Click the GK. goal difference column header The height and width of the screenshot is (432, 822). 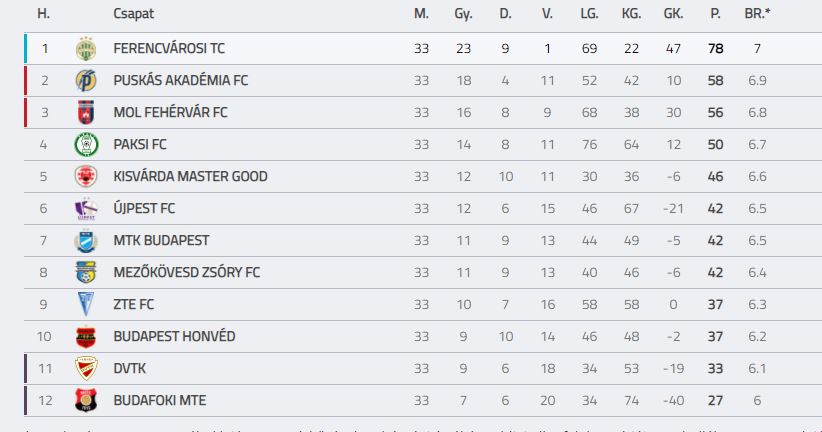[x=673, y=14]
